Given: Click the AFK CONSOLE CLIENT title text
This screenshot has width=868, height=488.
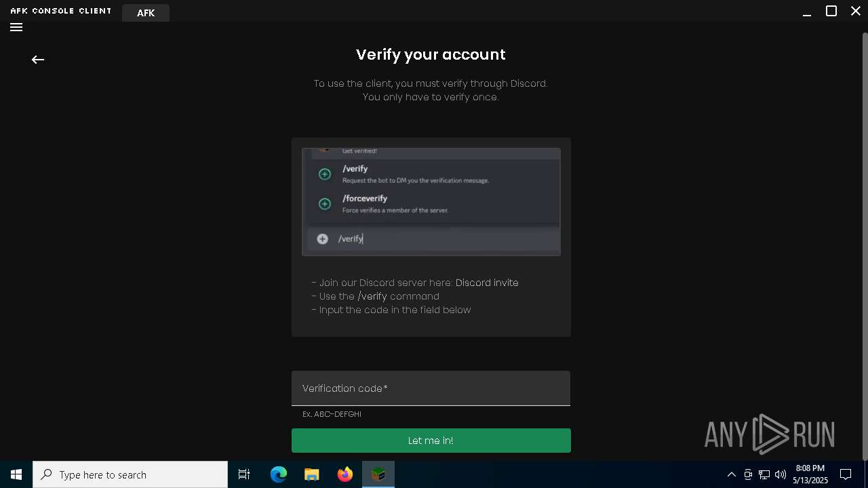Looking at the screenshot, I should tap(61, 11).
